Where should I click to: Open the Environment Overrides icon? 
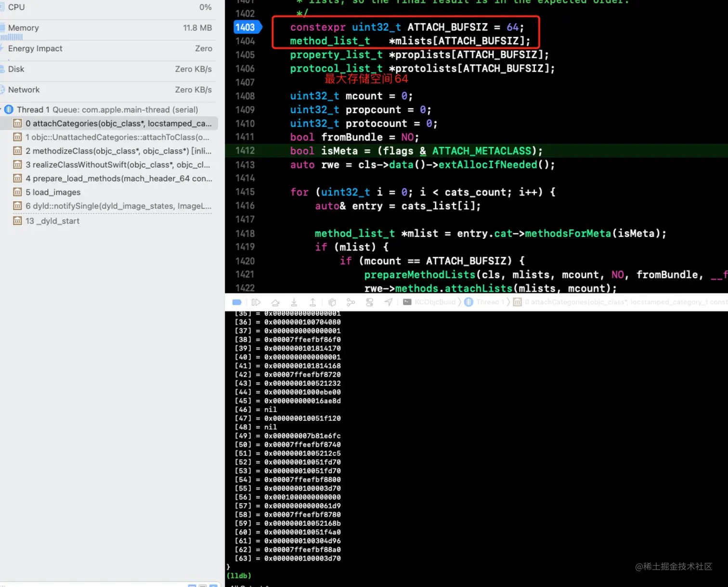click(369, 302)
